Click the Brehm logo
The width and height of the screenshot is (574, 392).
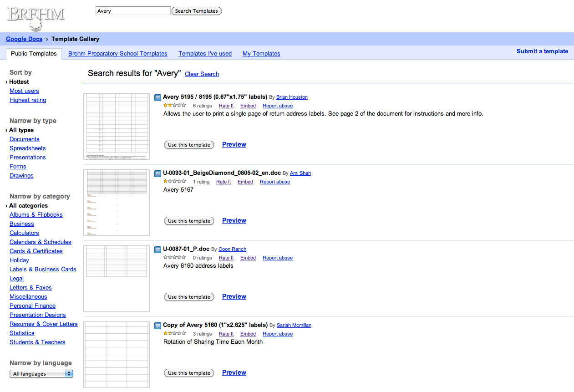36,18
